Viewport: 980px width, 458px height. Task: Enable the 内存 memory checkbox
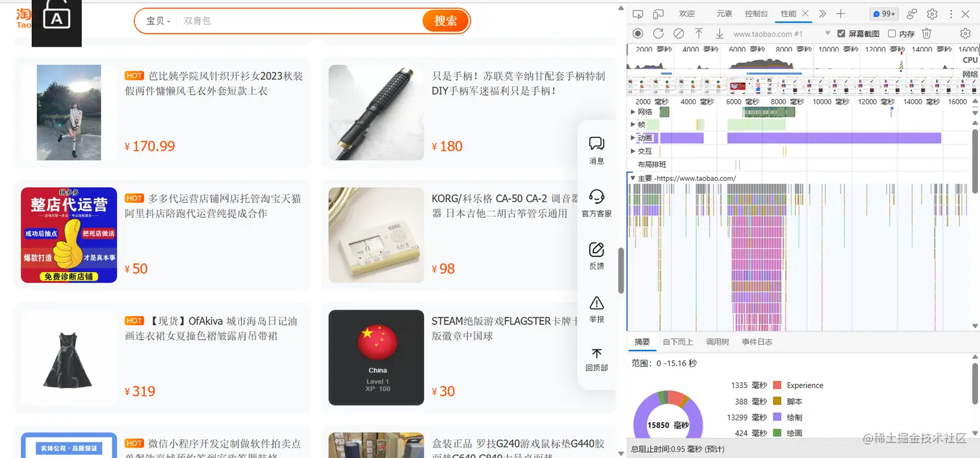[x=892, y=34]
